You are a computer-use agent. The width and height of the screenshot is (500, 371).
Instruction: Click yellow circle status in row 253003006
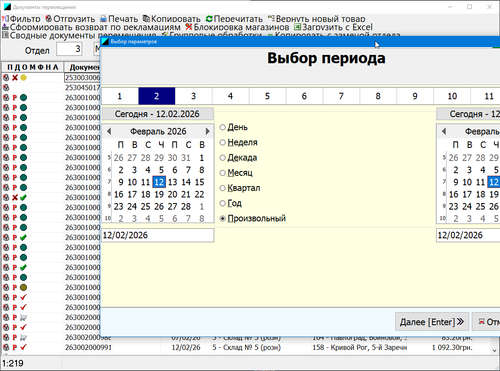coord(23,78)
